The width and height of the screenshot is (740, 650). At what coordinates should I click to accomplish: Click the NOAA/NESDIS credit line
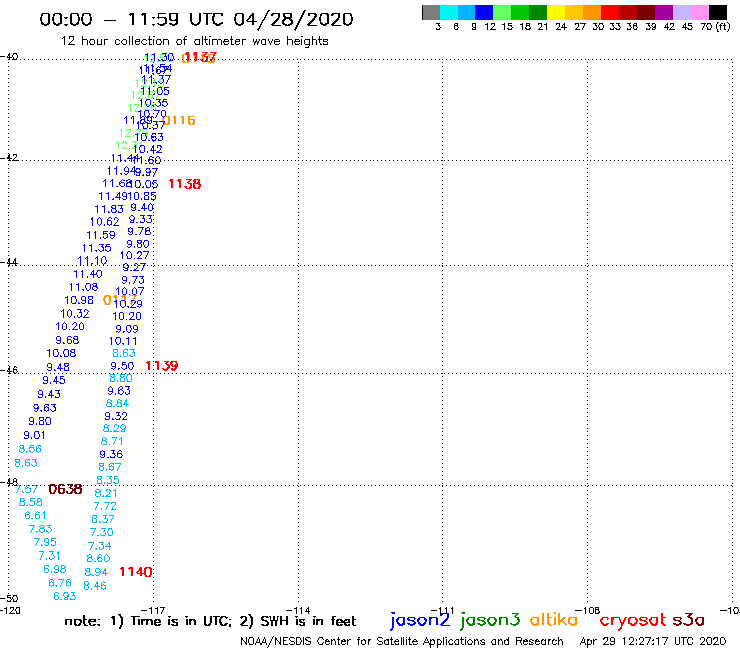(402, 641)
